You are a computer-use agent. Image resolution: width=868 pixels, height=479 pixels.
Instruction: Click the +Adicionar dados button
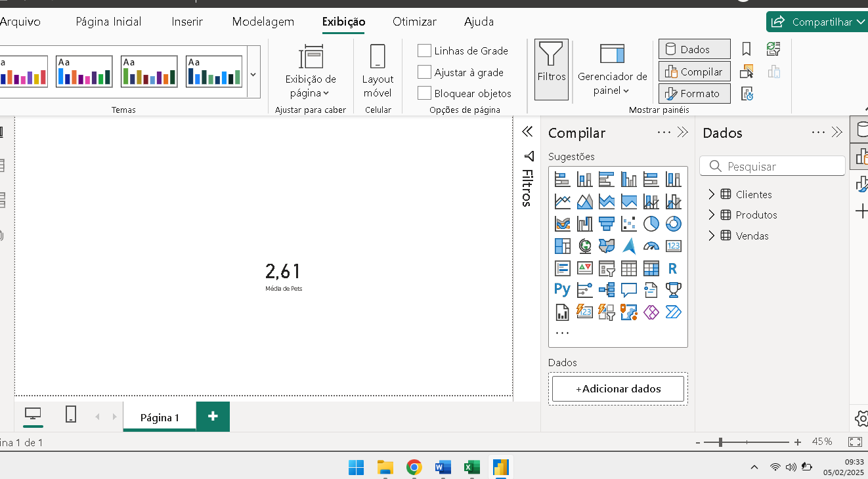[x=618, y=388]
